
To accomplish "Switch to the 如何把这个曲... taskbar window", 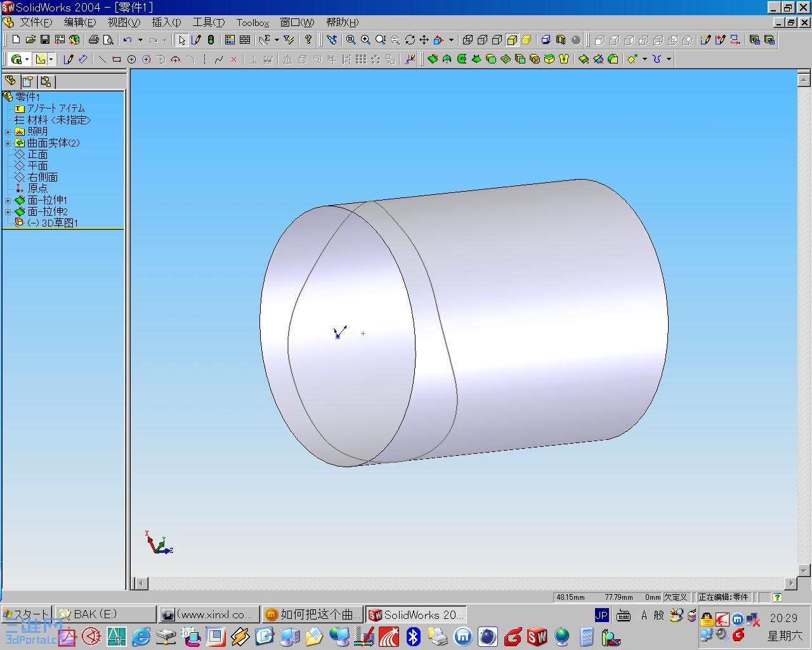I will [x=313, y=614].
